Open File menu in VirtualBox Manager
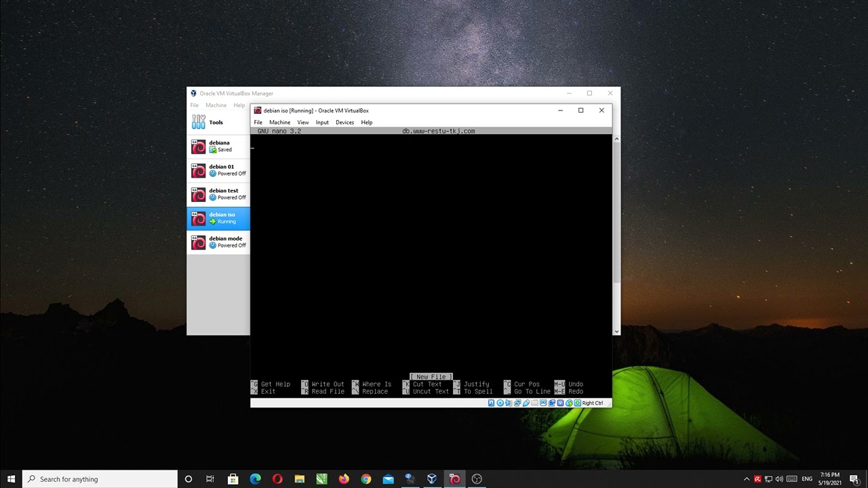Image resolution: width=868 pixels, height=488 pixels. click(195, 105)
